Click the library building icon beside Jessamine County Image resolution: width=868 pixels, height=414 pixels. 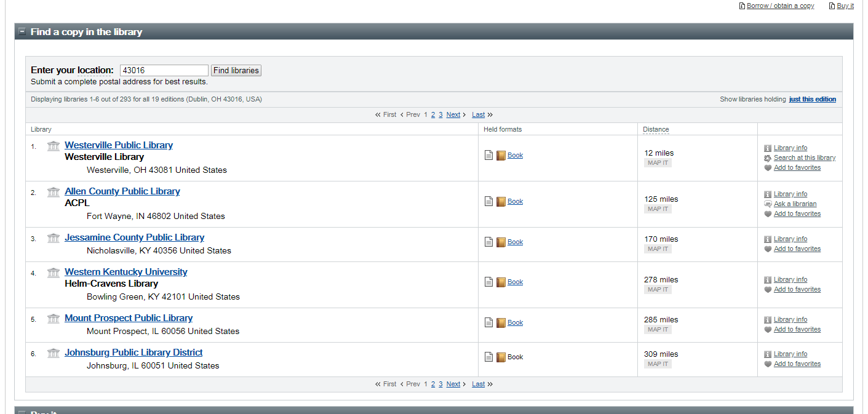click(x=54, y=238)
